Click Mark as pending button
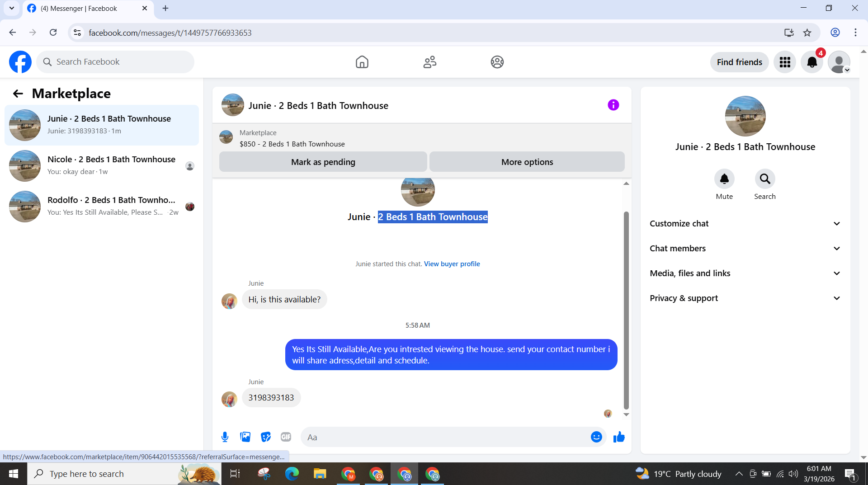The width and height of the screenshot is (868, 485). [x=323, y=162]
